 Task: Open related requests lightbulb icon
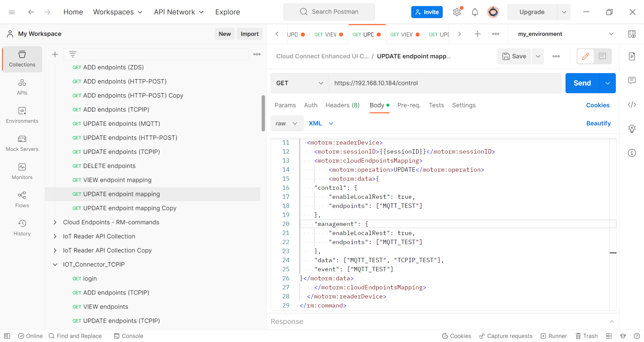[632, 129]
